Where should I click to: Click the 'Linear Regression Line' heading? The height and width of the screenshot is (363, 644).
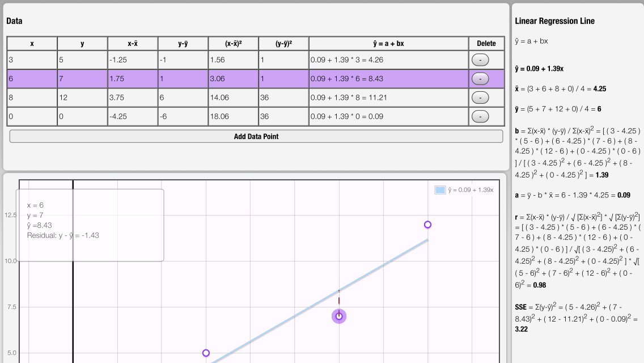click(x=554, y=21)
